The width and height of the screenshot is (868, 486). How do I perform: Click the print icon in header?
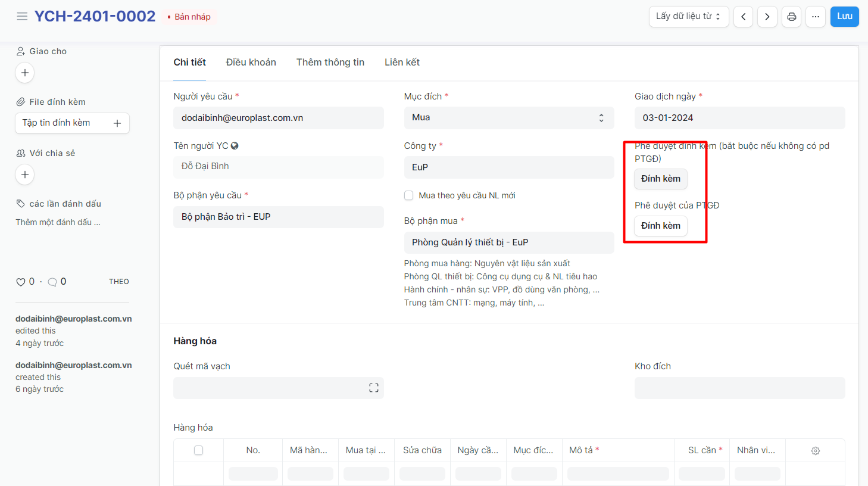[x=791, y=17]
